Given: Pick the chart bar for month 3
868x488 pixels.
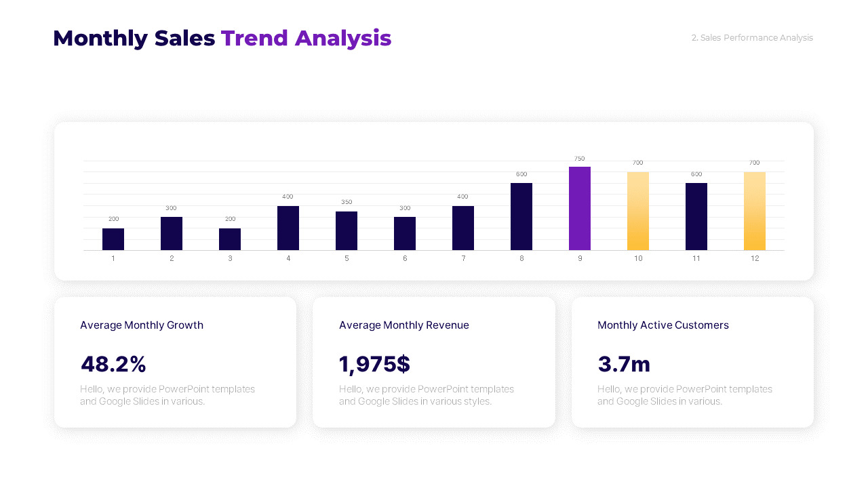Looking at the screenshot, I should click(x=230, y=239).
